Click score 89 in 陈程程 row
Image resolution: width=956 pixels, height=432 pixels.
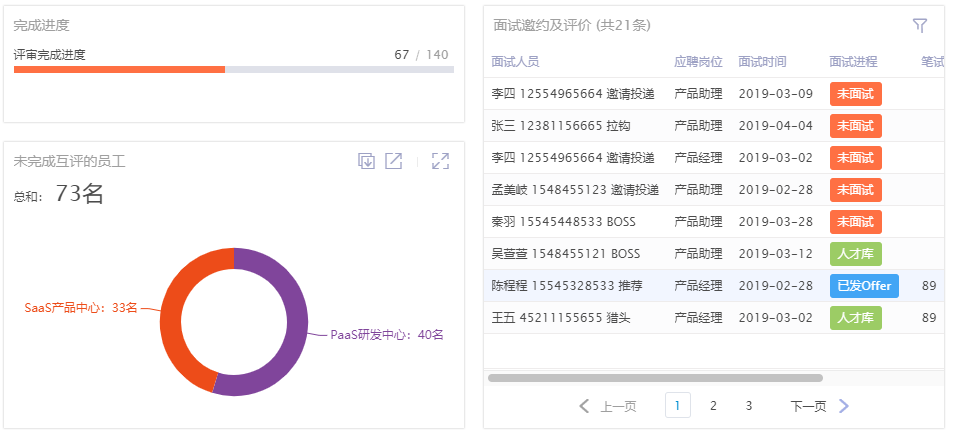click(929, 286)
